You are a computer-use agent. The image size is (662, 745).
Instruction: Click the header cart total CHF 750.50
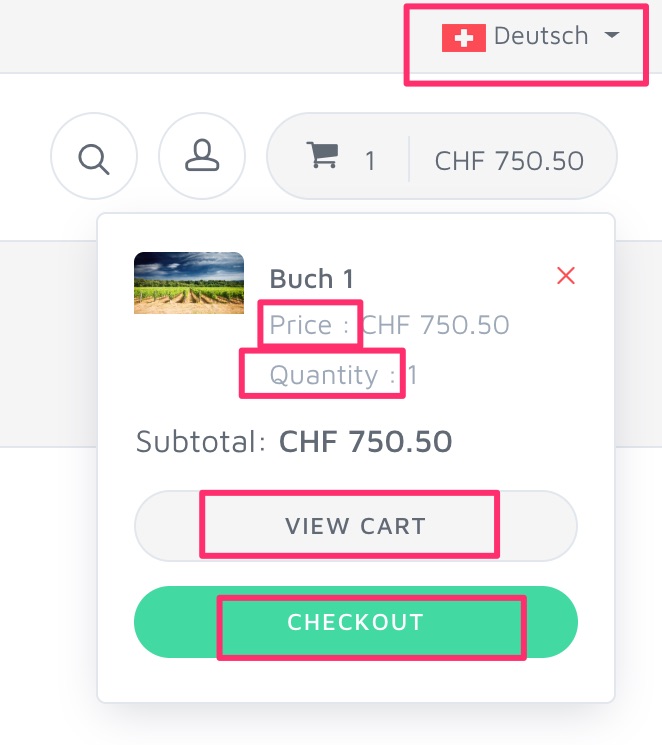tap(509, 161)
